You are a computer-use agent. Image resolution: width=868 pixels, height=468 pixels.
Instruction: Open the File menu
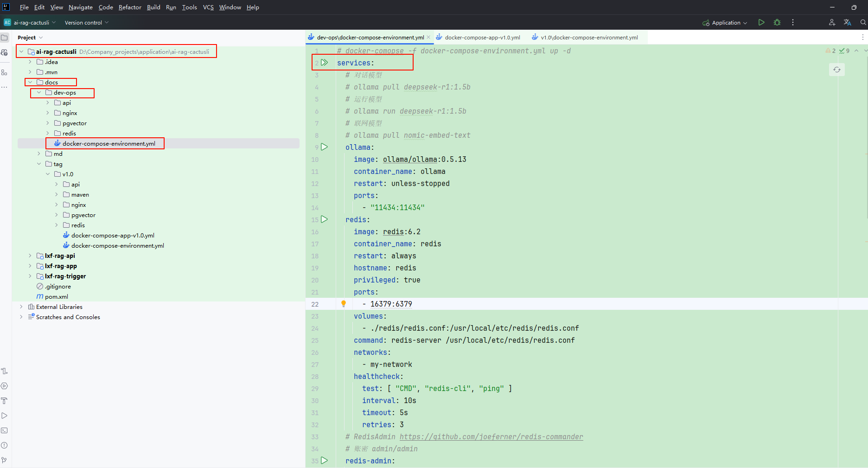24,7
